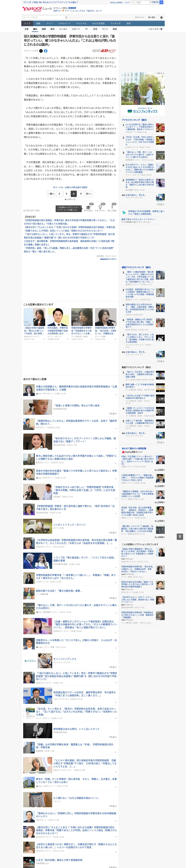The height and width of the screenshot is (868, 186).
Task: Open the トップ tab
Action: (27, 24)
